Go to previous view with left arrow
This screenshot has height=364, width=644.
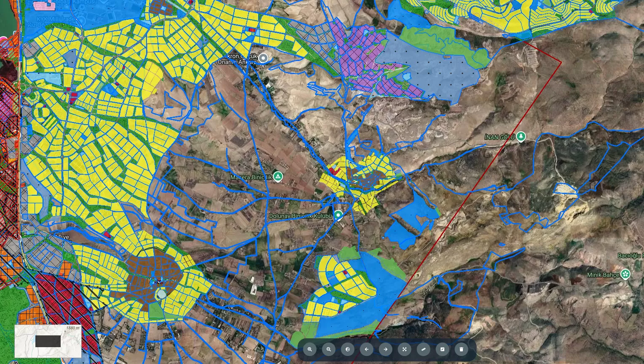367,349
